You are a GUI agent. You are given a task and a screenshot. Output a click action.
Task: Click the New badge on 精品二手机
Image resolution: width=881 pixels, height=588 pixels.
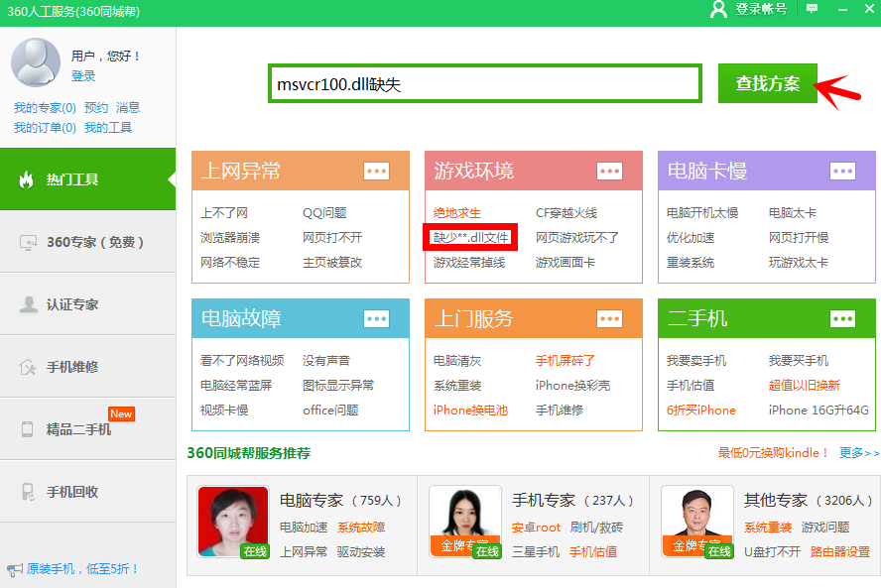click(x=121, y=413)
